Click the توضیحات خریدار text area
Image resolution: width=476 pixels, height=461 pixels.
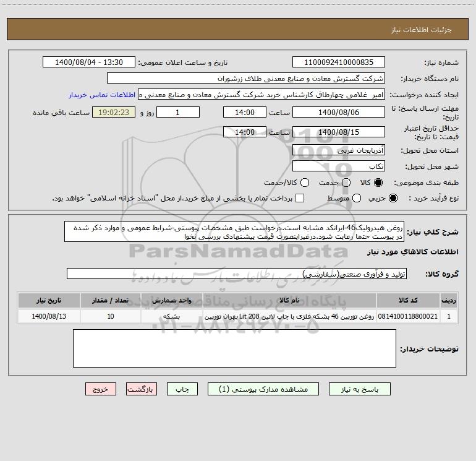(234, 348)
